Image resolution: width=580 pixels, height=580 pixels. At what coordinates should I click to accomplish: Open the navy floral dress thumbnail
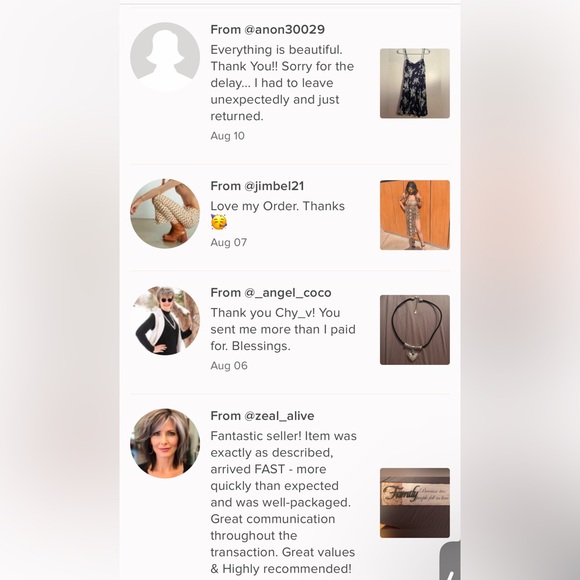click(415, 83)
